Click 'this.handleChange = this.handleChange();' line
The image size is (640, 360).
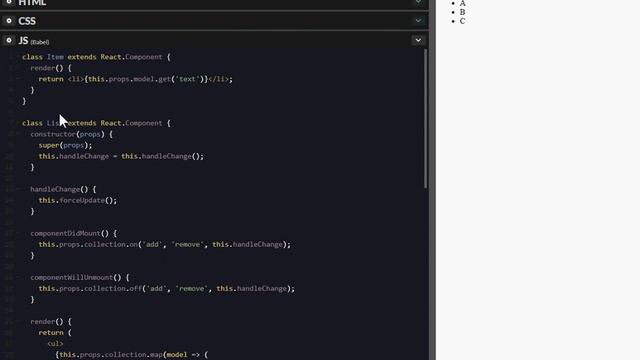(x=121, y=156)
